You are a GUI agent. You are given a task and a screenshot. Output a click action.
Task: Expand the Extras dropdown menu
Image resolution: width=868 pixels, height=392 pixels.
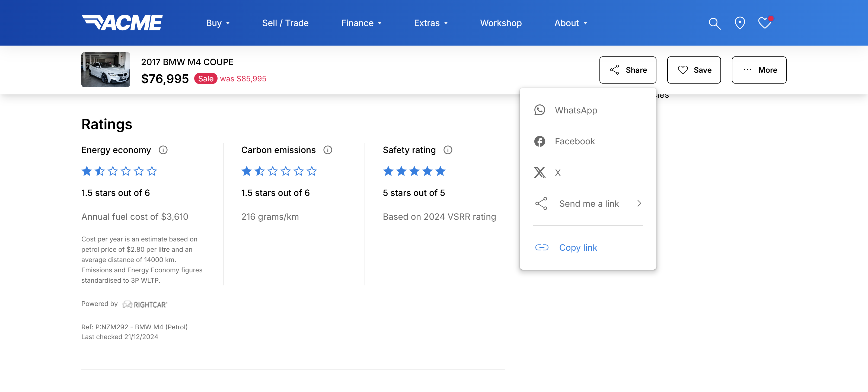431,23
